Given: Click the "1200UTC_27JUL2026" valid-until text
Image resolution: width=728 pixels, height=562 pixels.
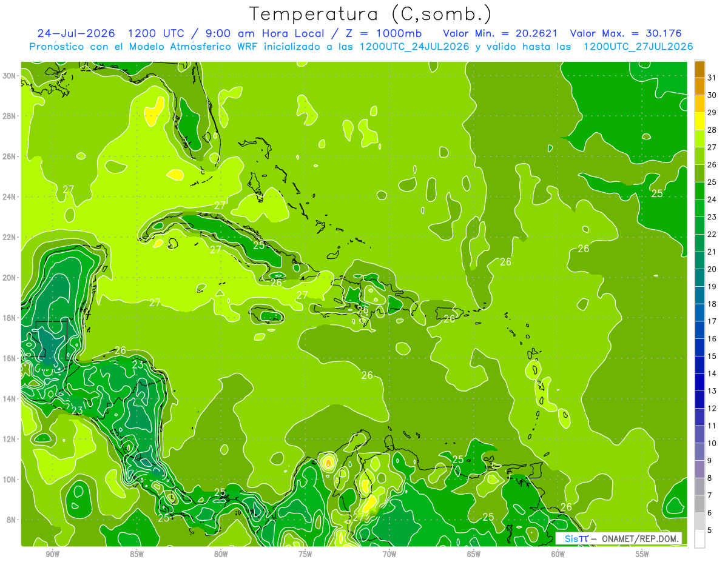Looking at the screenshot, I should point(638,47).
